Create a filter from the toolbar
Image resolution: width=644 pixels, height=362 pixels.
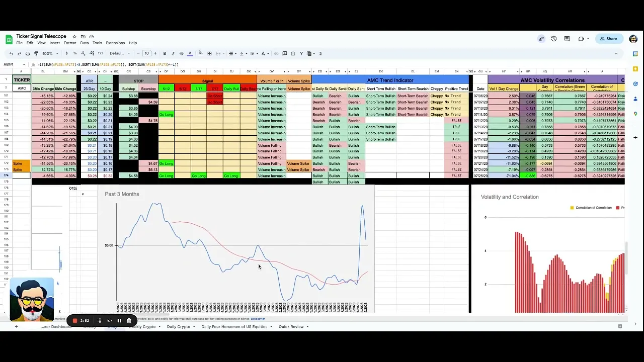(x=301, y=53)
